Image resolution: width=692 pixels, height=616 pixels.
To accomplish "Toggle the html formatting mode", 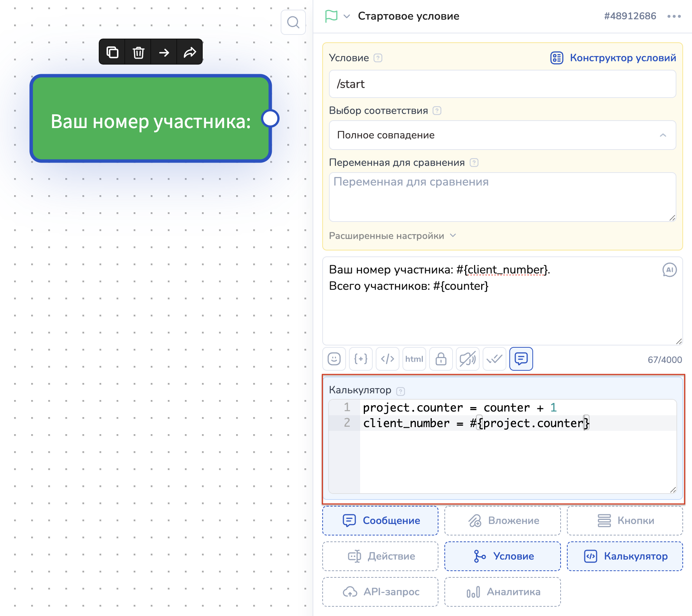I will (414, 359).
